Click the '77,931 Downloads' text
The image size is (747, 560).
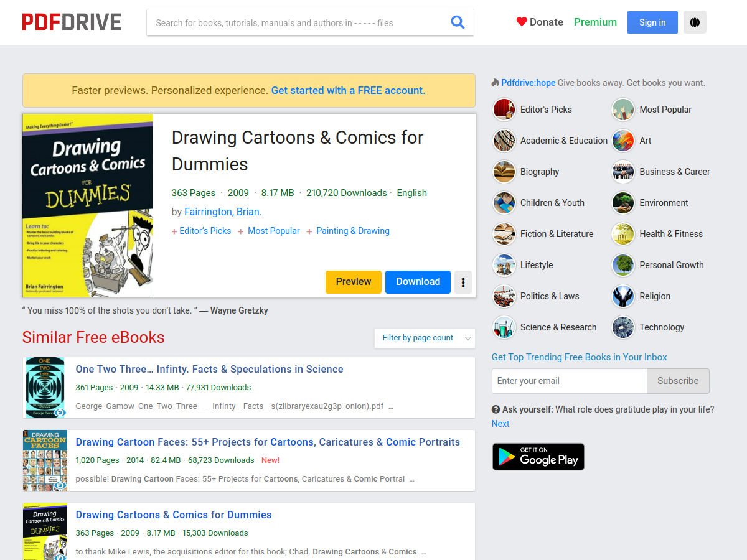pos(218,387)
